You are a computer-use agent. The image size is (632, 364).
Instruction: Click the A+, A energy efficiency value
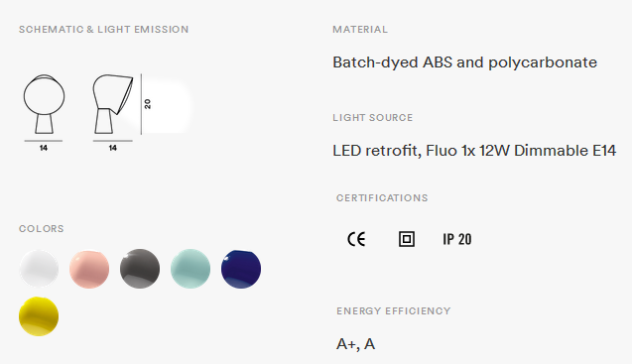355,344
